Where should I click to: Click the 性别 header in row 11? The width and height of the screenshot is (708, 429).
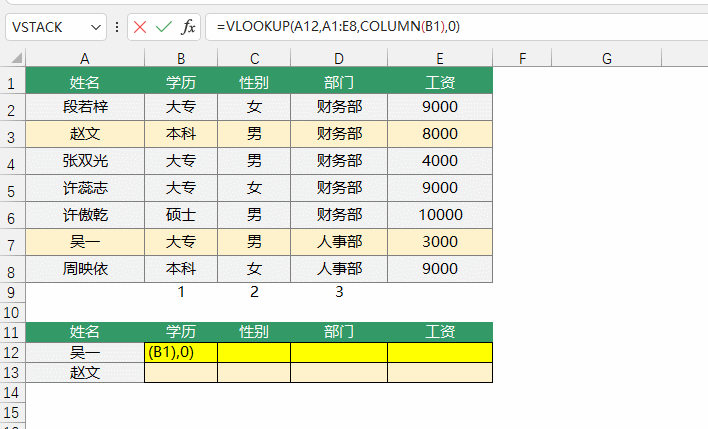(254, 332)
